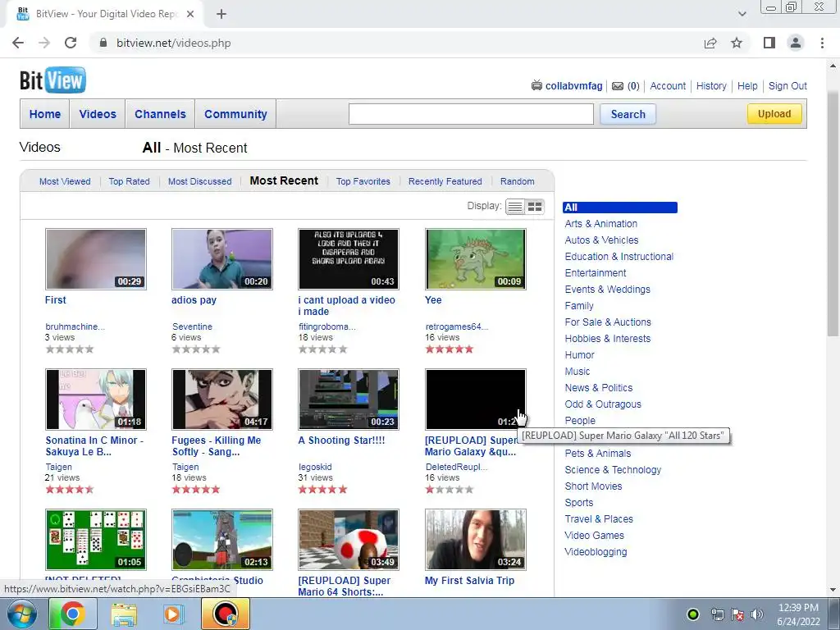Select the Random tab
This screenshot has width=840, height=630.
[517, 181]
